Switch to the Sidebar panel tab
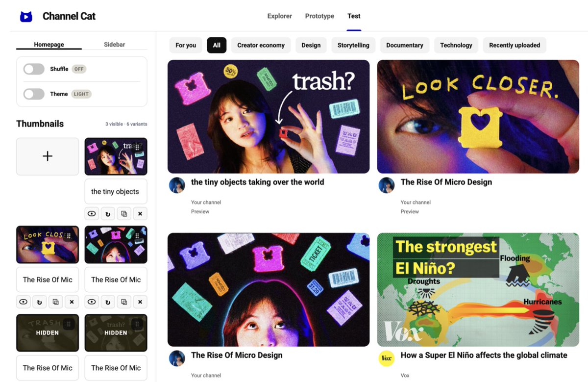 pos(114,45)
